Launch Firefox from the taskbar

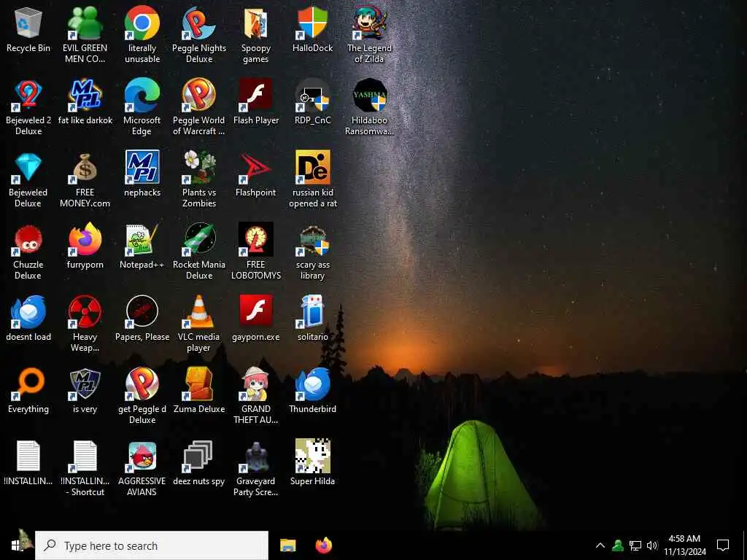[x=324, y=545]
